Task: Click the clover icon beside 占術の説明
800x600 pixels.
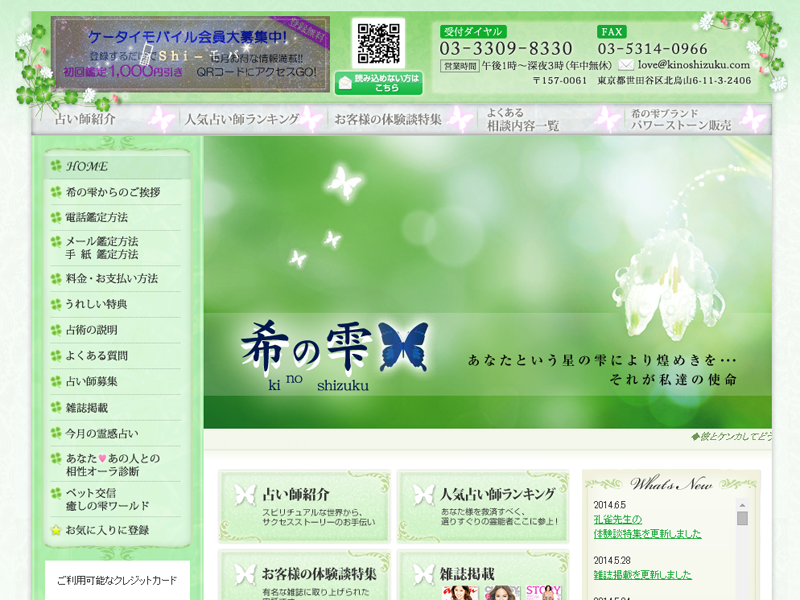Action: pyautogui.click(x=56, y=330)
